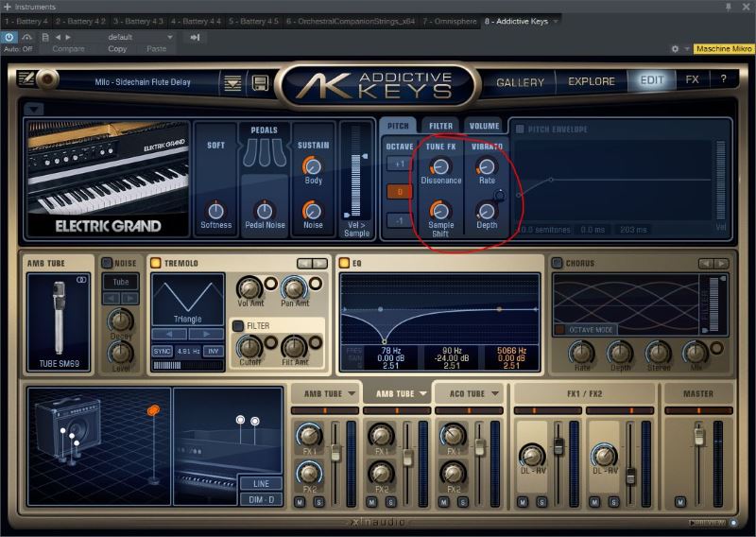Click the Tremolo Vol Amt knob
Screen dimensions: 756x537
(x=249, y=288)
